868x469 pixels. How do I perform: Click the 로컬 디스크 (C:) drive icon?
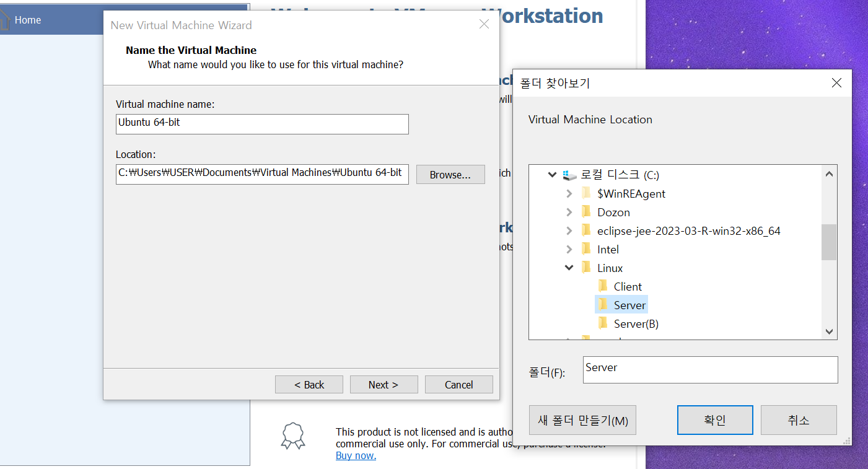(x=570, y=175)
